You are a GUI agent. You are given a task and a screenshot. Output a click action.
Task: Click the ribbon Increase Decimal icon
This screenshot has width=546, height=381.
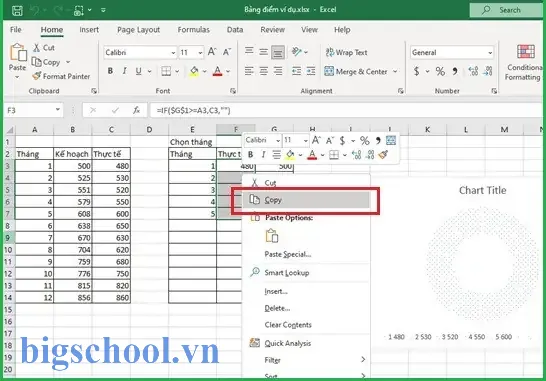[x=473, y=71]
